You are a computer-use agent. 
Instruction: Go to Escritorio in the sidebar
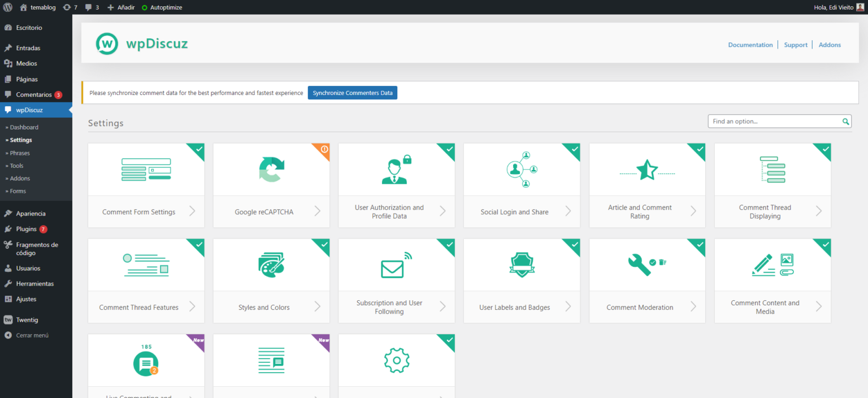coord(36,28)
